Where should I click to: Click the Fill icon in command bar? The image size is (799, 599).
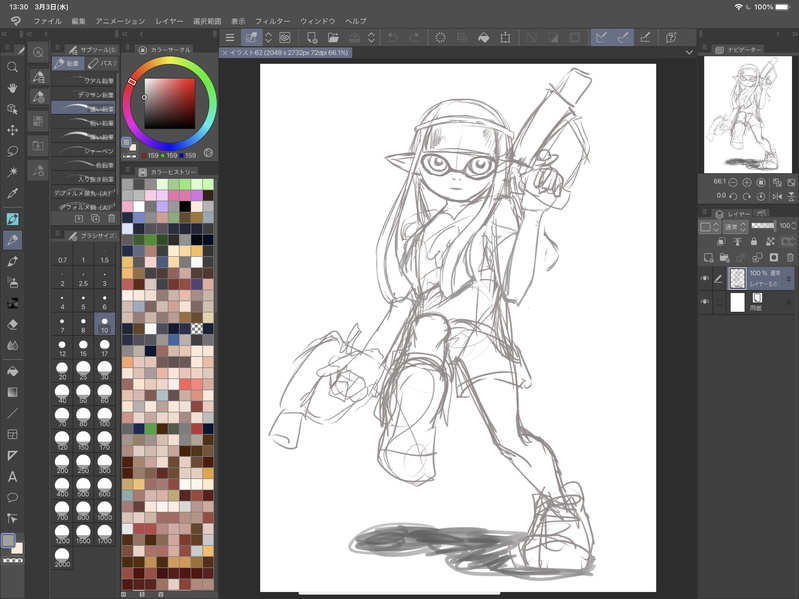pyautogui.click(x=484, y=37)
